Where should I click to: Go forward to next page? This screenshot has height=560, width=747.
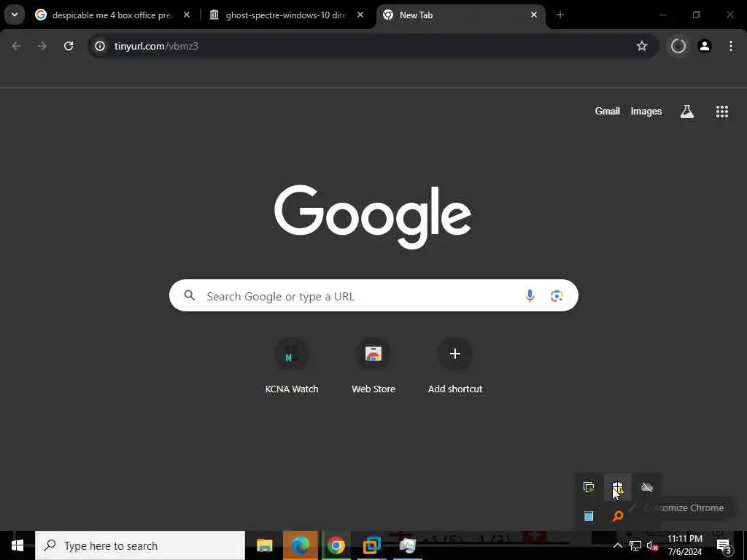tap(42, 46)
